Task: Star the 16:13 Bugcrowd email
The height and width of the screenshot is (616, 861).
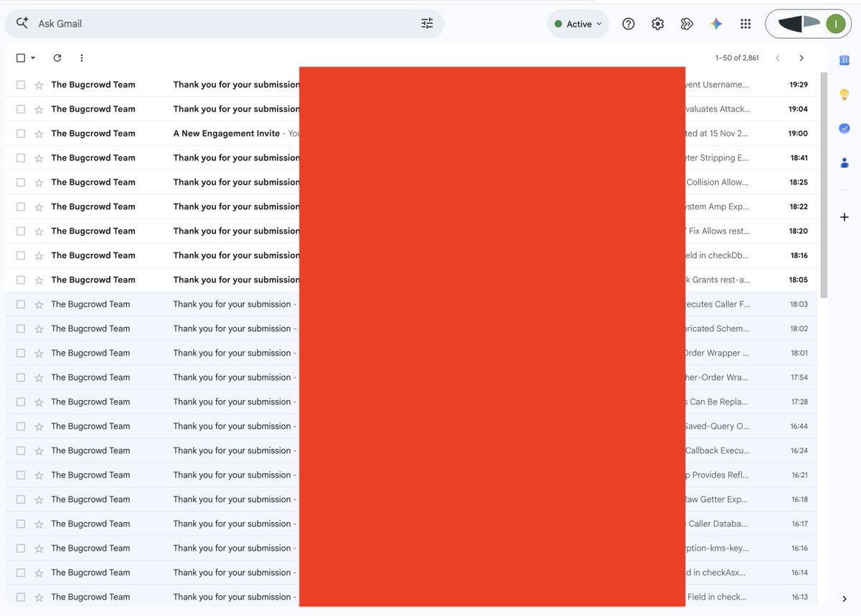Action: click(39, 597)
